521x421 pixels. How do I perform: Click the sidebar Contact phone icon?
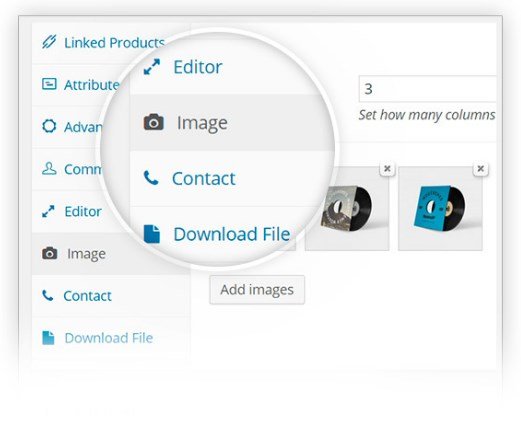point(48,295)
